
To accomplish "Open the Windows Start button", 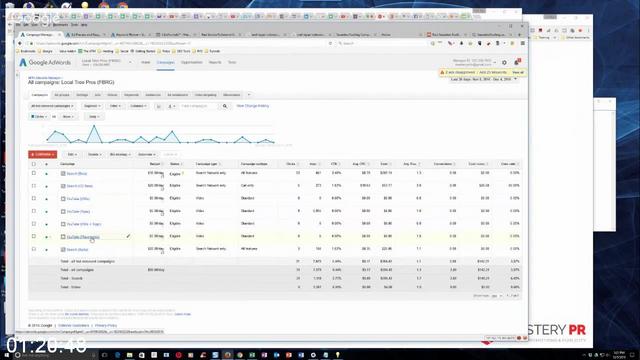I will (7, 355).
